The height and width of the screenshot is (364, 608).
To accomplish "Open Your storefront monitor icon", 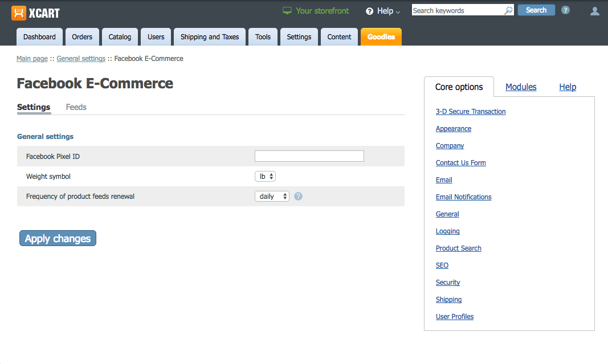I will coord(287,11).
